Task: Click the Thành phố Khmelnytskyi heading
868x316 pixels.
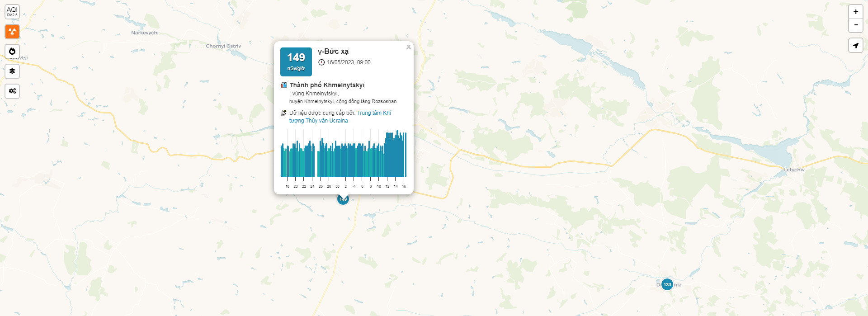Action: (327, 85)
